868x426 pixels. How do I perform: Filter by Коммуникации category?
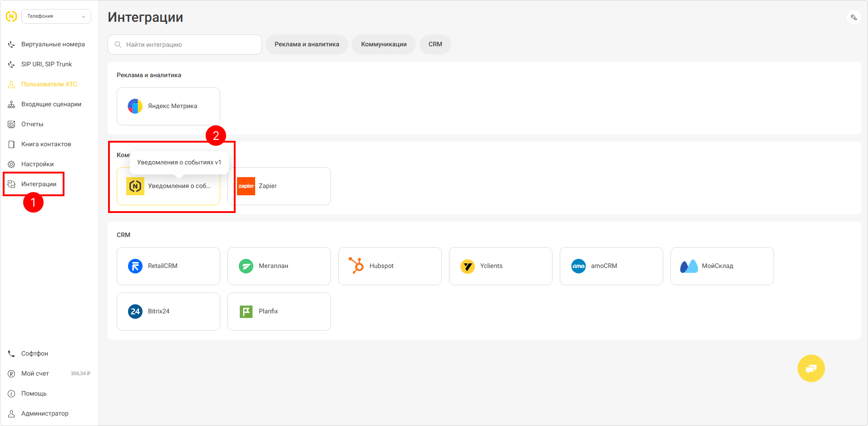384,45
